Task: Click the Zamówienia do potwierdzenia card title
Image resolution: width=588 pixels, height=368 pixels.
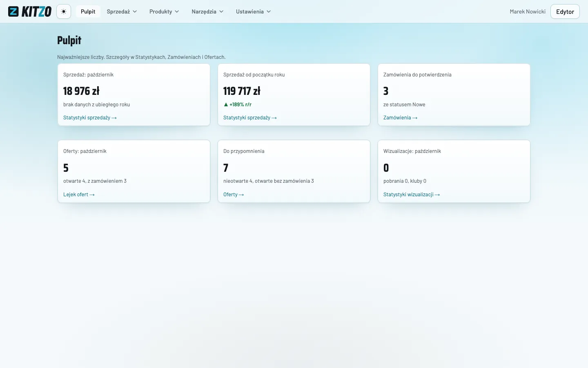Action: (x=417, y=75)
